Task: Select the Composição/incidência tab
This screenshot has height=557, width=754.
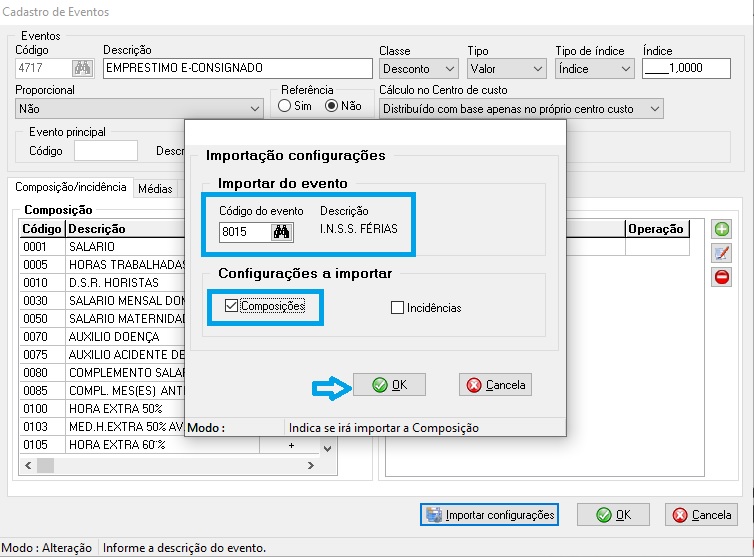Action: pos(69,187)
